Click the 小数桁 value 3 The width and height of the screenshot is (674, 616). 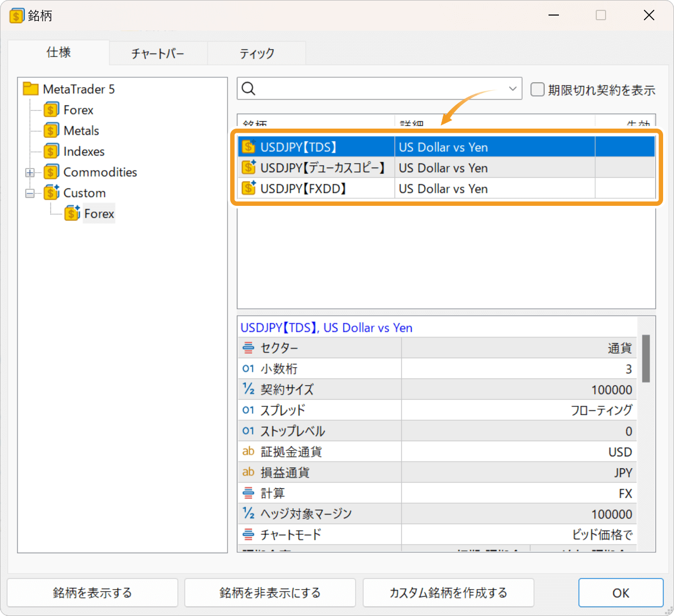click(x=628, y=369)
